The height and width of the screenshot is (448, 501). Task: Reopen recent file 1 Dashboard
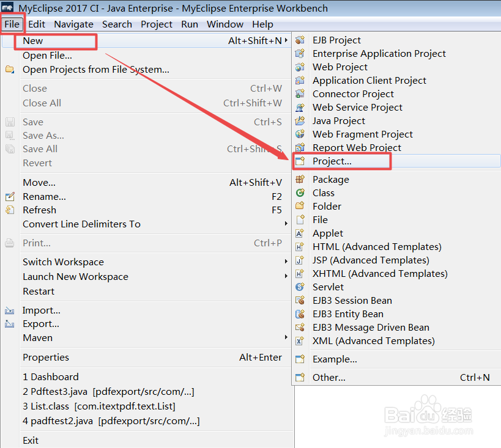(51, 377)
